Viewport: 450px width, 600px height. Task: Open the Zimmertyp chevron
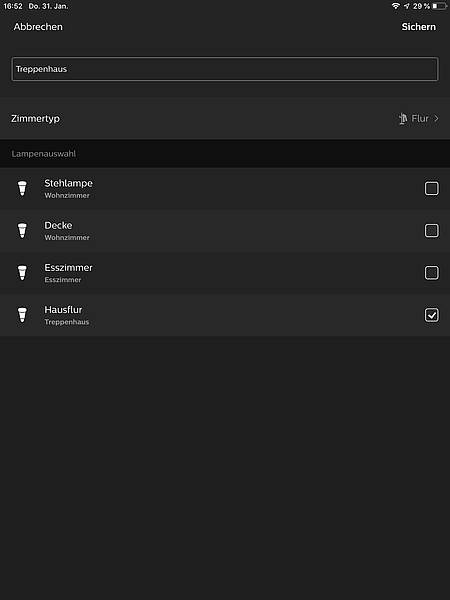click(x=436, y=119)
